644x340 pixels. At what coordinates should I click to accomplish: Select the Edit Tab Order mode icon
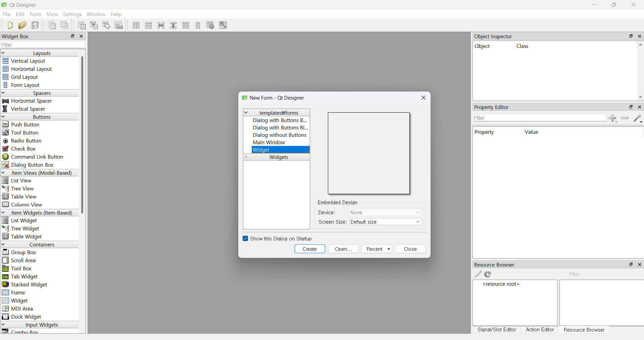(x=119, y=25)
